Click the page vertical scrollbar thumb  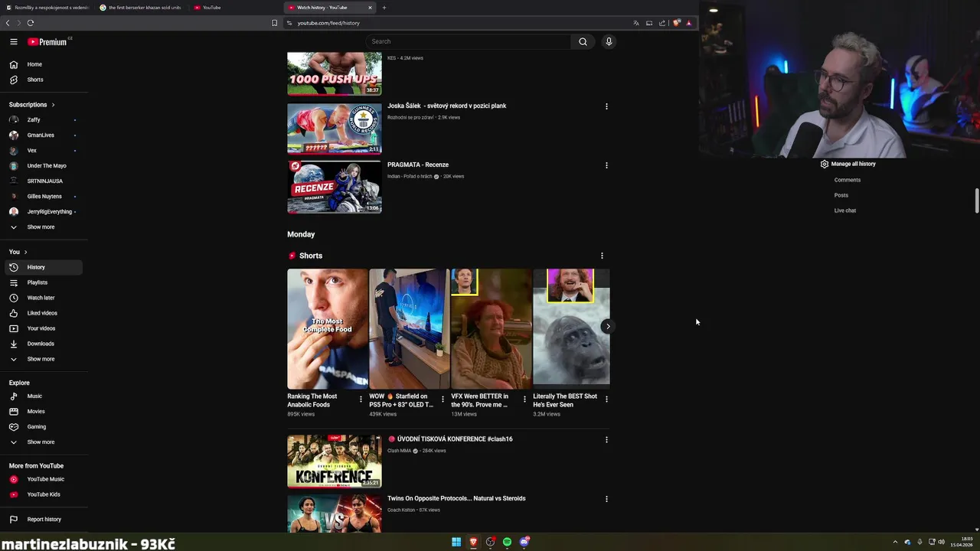(x=976, y=201)
